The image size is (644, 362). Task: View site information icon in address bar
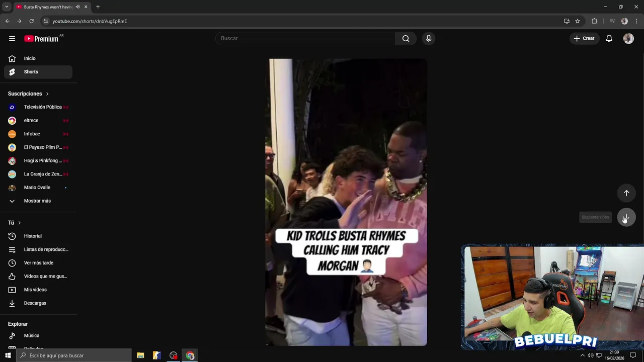(46, 21)
